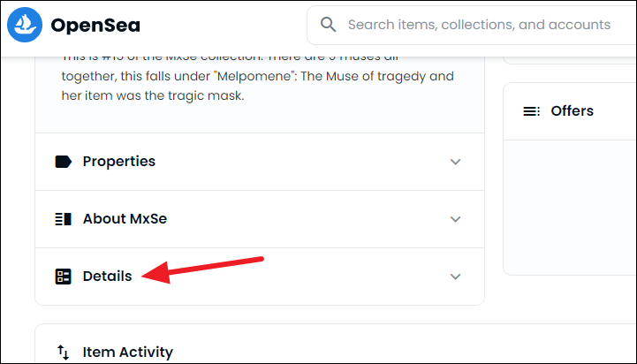637x364 pixels.
Task: Click the Item Activity arrows icon
Action: click(63, 352)
